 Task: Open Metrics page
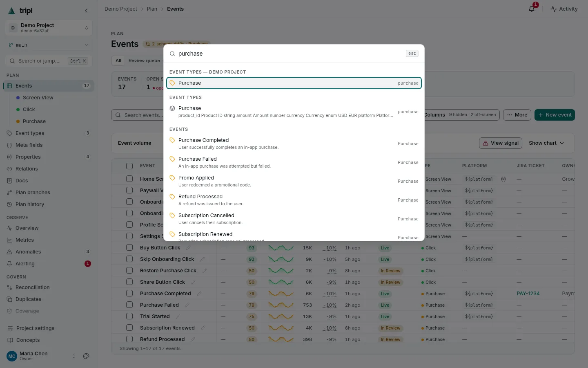click(x=49, y=240)
